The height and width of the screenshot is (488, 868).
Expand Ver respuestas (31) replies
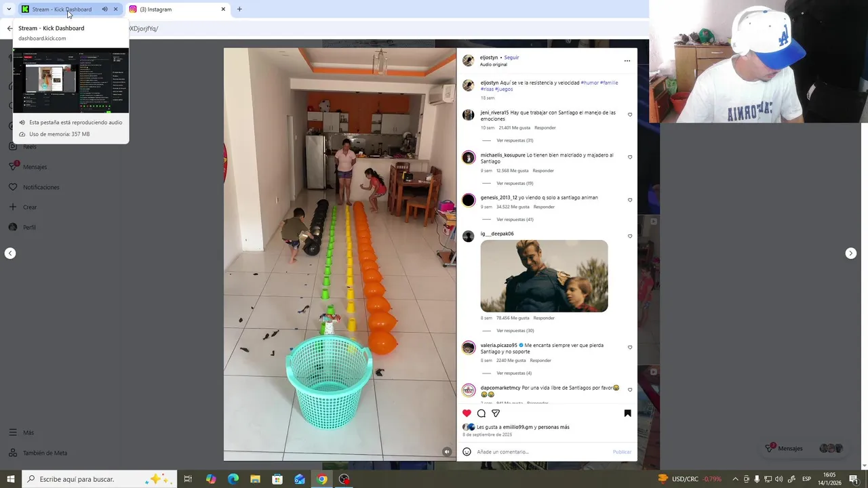(515, 140)
